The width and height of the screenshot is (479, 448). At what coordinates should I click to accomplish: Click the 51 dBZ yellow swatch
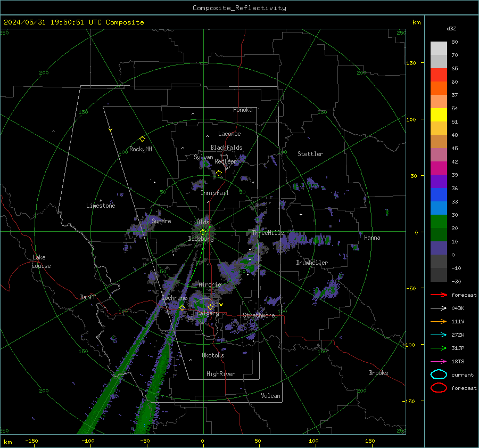439,115
